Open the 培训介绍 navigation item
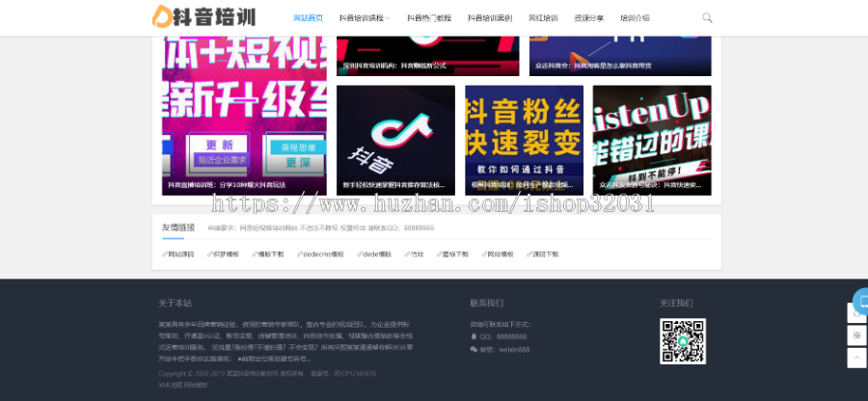This screenshot has width=868, height=401. pyautogui.click(x=635, y=18)
